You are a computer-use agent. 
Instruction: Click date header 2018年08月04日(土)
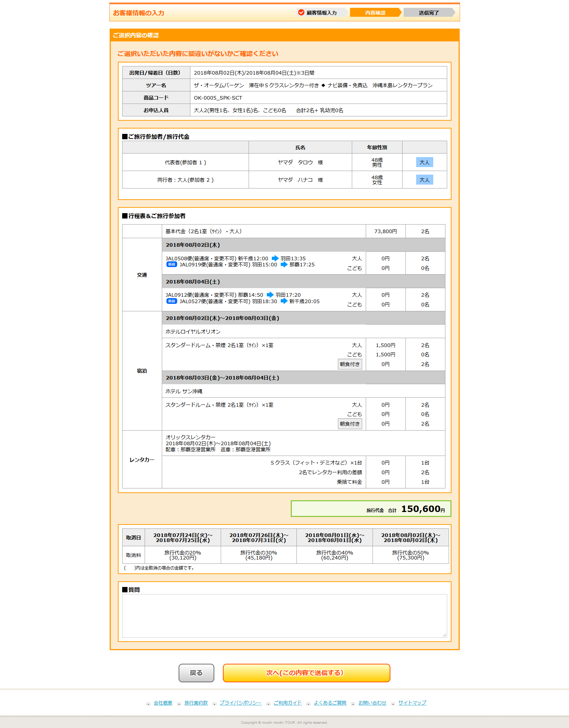coord(193,281)
